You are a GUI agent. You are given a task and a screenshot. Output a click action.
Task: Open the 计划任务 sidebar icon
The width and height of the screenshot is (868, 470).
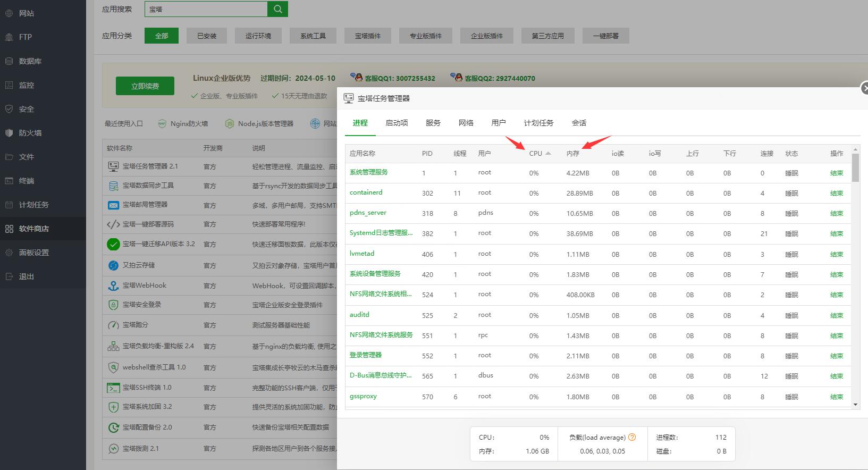tap(9, 205)
